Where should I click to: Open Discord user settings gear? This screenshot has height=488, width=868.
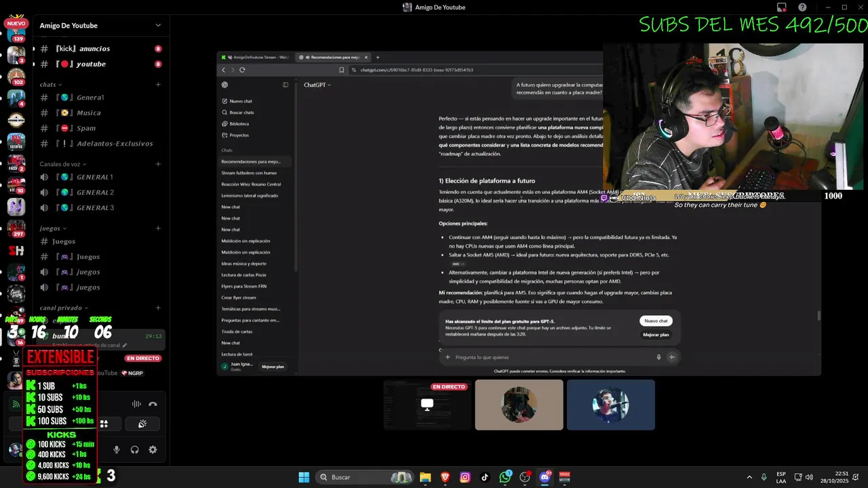(153, 449)
